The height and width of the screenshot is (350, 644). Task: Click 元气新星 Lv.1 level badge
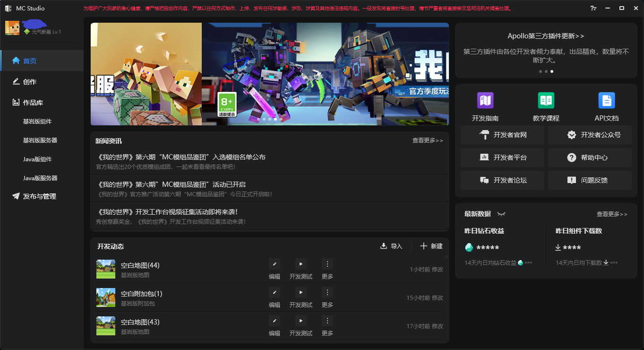coord(43,32)
